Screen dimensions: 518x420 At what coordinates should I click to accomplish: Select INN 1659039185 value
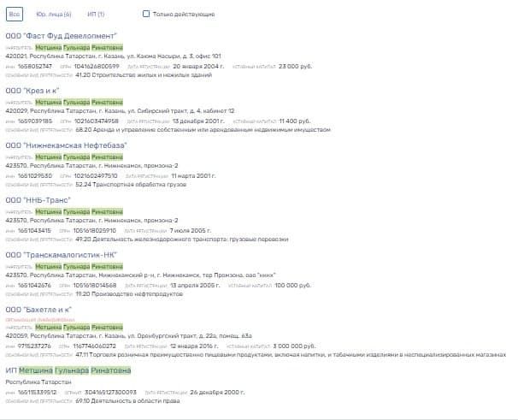(35, 121)
